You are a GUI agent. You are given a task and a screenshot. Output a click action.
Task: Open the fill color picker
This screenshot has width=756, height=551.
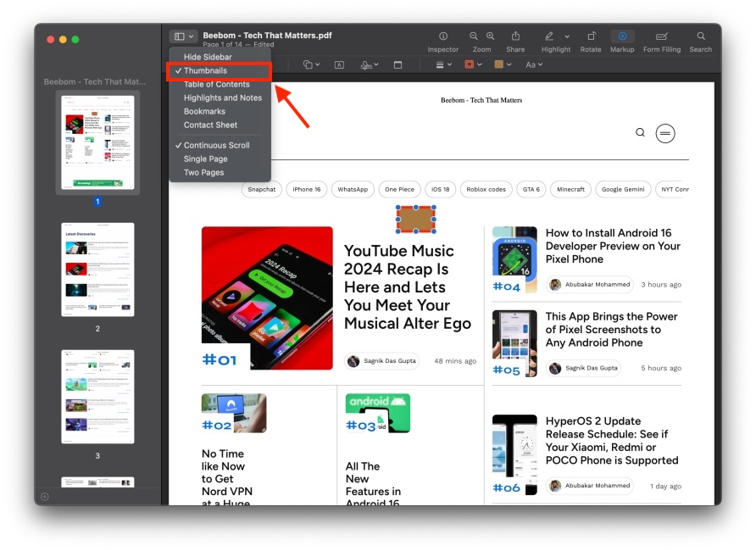(503, 64)
